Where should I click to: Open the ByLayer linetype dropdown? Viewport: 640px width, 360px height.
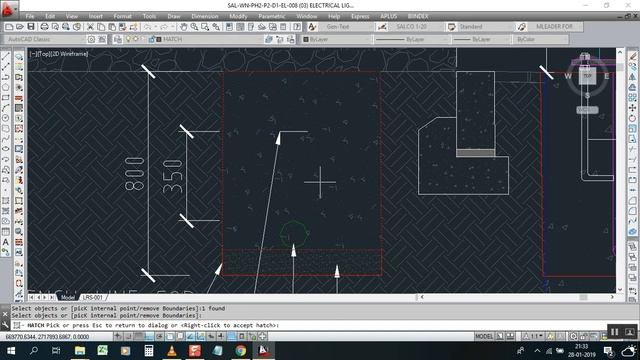pos(411,39)
